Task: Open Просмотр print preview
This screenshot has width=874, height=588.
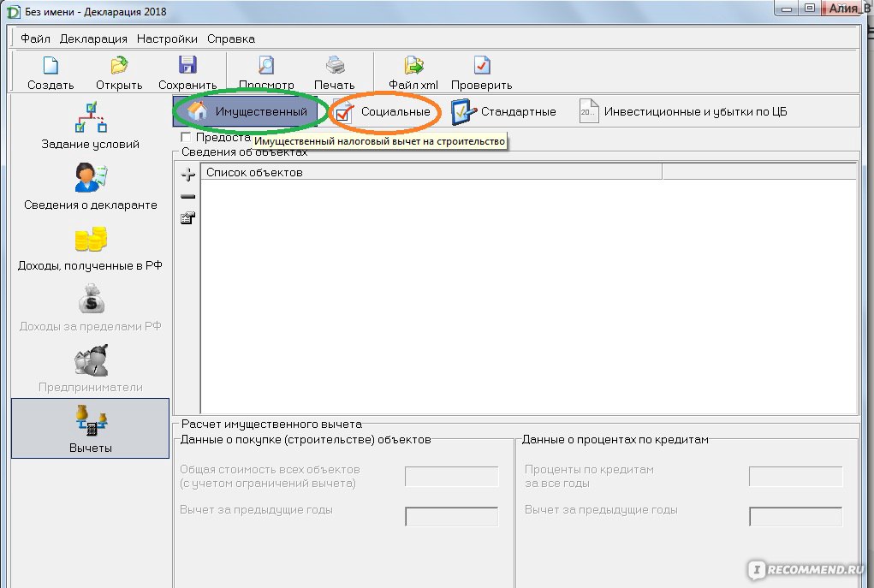Action: click(x=266, y=73)
